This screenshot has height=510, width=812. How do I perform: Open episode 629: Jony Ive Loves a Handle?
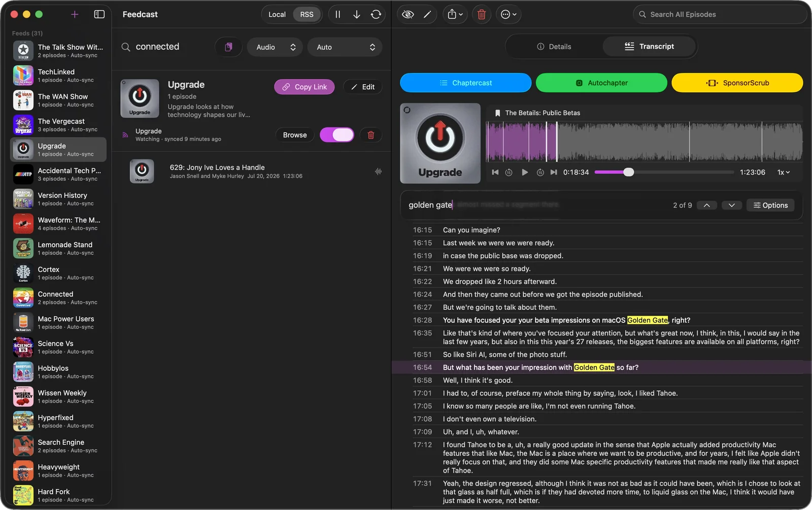point(252,172)
